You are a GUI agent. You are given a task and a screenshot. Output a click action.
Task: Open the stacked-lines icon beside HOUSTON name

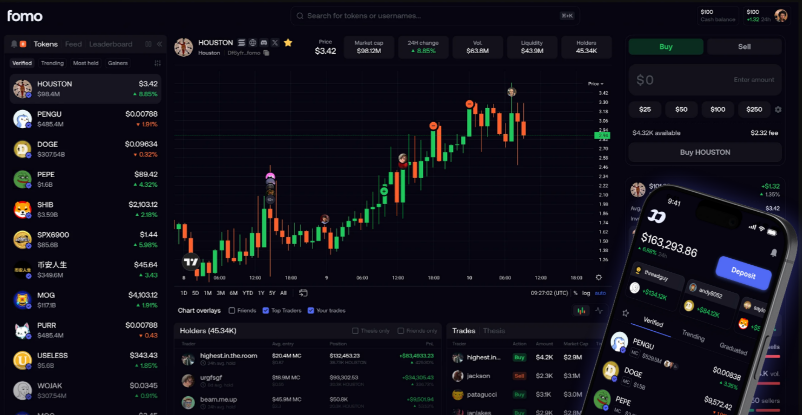pos(241,42)
